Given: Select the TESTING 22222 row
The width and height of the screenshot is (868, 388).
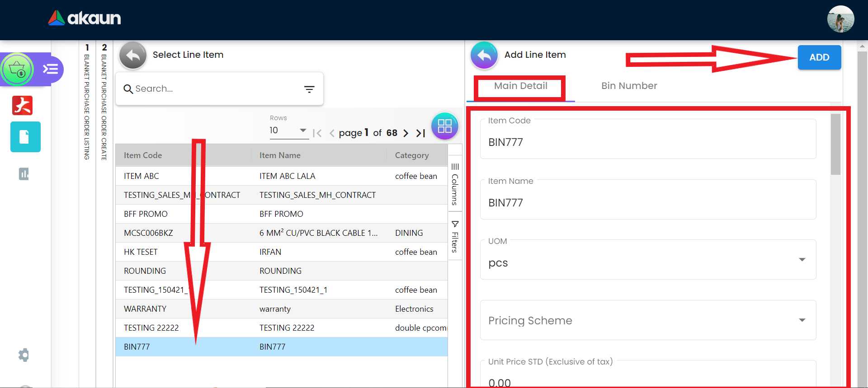Looking at the screenshot, I should pos(281,328).
